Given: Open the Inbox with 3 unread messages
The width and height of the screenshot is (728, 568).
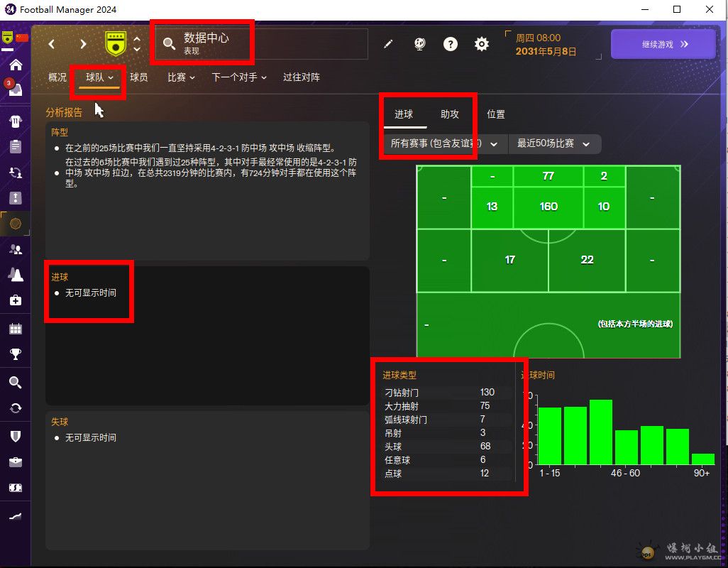Looking at the screenshot, I should coord(16,89).
